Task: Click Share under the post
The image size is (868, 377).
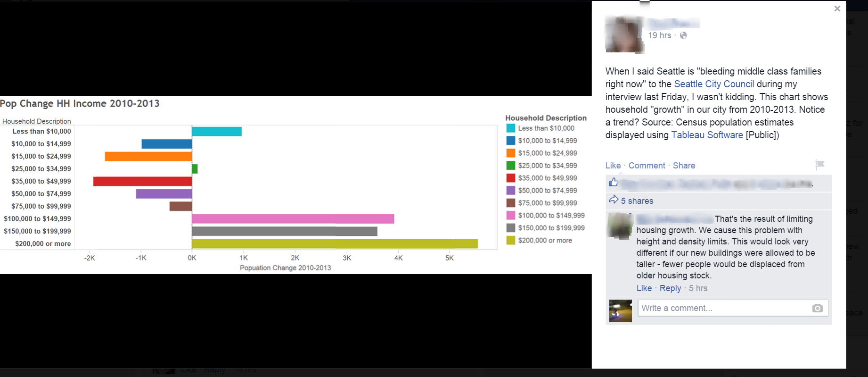Action: coord(684,166)
